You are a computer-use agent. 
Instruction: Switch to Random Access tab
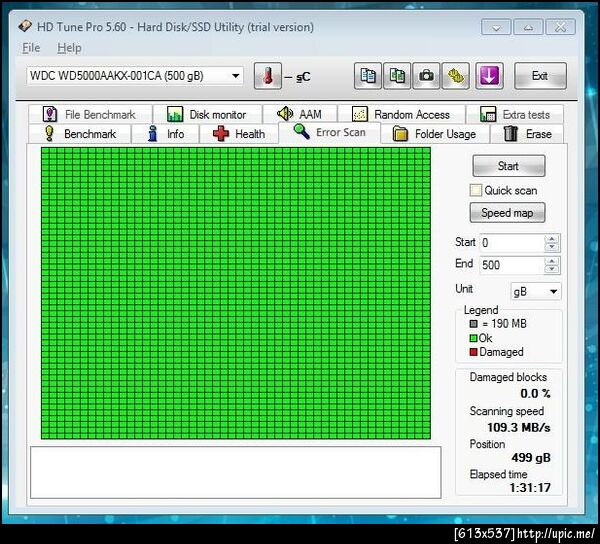401,114
